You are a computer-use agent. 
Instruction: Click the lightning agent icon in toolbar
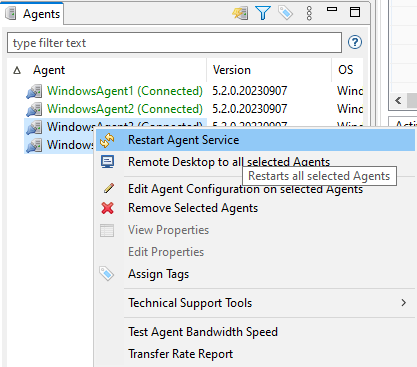240,13
